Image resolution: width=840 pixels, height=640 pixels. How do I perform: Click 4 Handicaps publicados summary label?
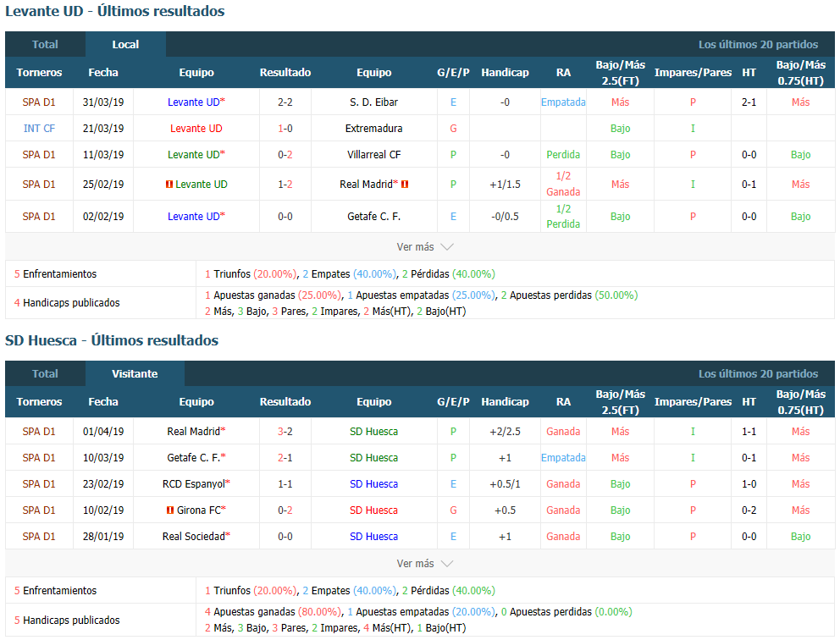[67, 303]
